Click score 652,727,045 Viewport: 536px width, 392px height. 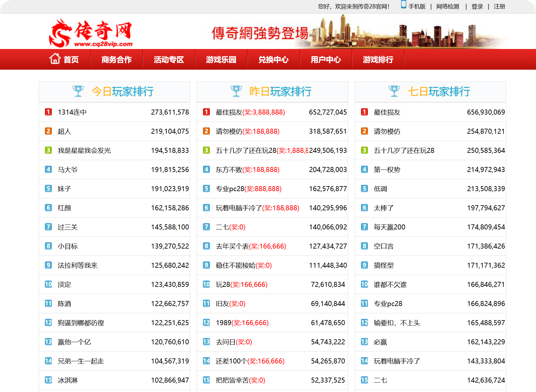coord(328,112)
